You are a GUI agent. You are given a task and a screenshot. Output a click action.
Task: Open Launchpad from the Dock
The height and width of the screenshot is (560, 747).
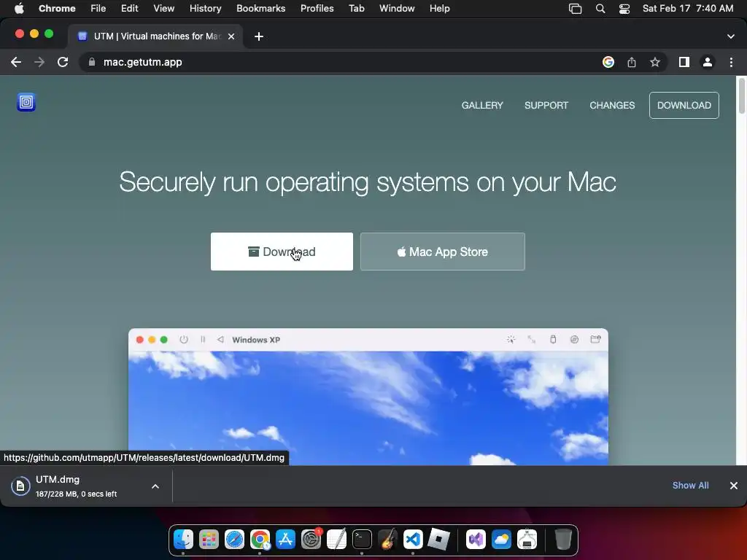point(209,539)
